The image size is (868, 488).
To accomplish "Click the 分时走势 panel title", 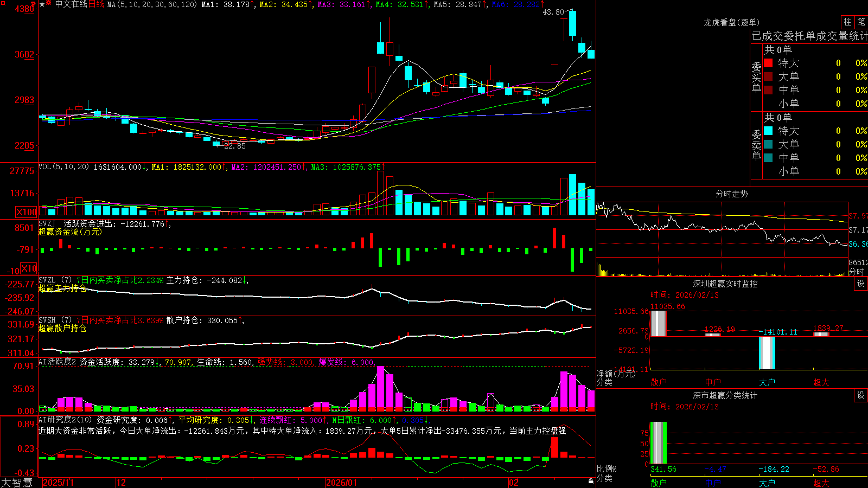I will coord(731,194).
